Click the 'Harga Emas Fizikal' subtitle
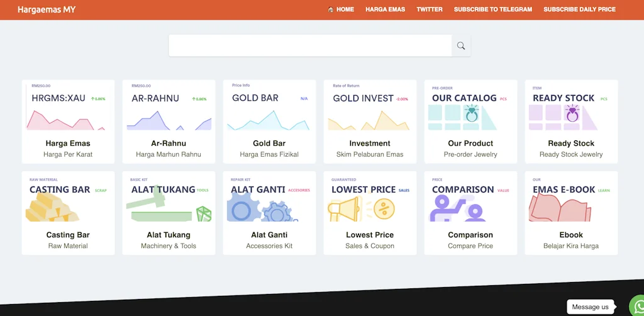 [269, 154]
